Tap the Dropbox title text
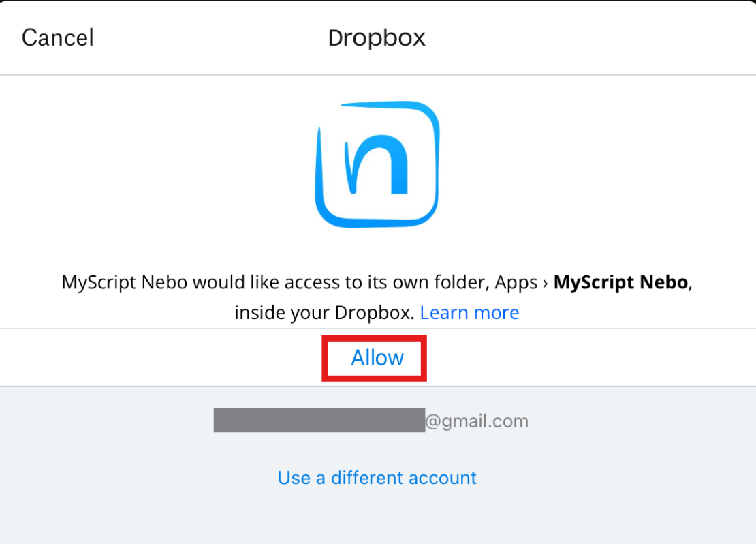This screenshot has height=544, width=756. [x=377, y=38]
